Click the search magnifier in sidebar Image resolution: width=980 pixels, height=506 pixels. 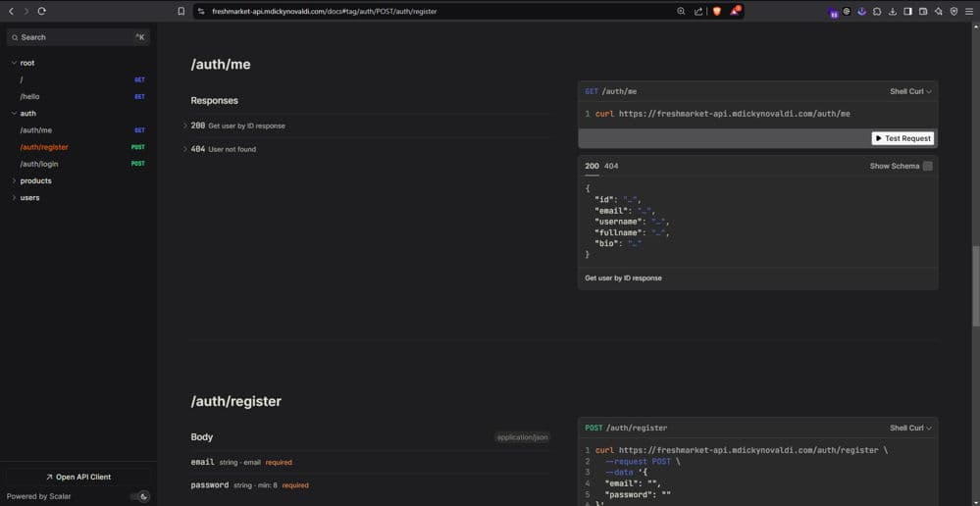(15, 37)
